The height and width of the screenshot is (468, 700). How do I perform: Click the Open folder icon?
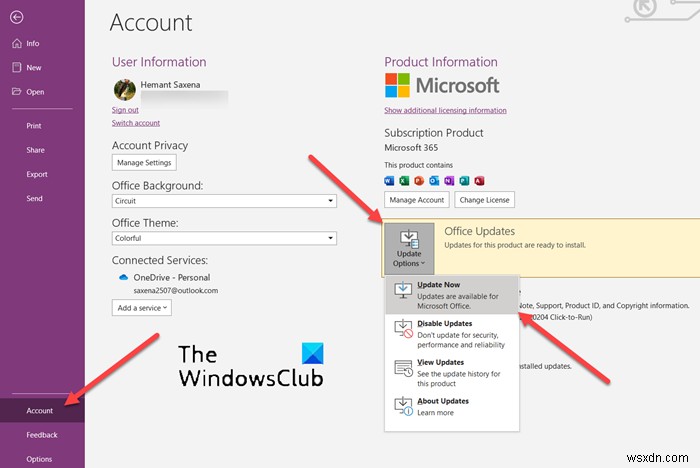click(x=17, y=92)
